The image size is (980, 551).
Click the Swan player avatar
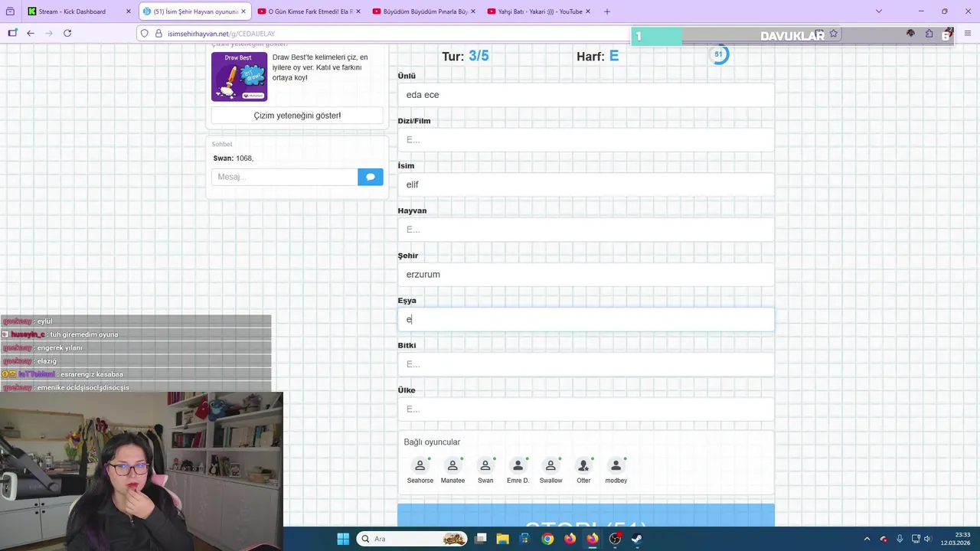tap(485, 465)
